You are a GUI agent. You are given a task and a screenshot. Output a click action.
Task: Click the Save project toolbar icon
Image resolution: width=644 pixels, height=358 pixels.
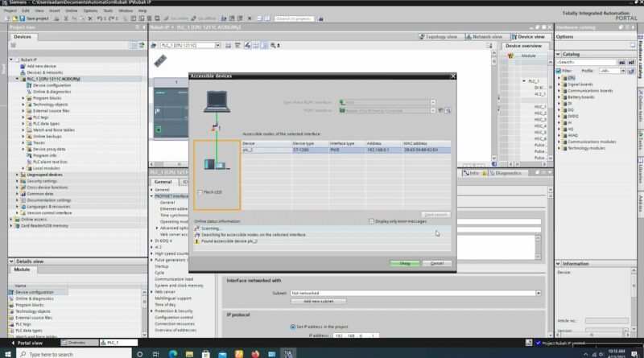click(x=23, y=19)
